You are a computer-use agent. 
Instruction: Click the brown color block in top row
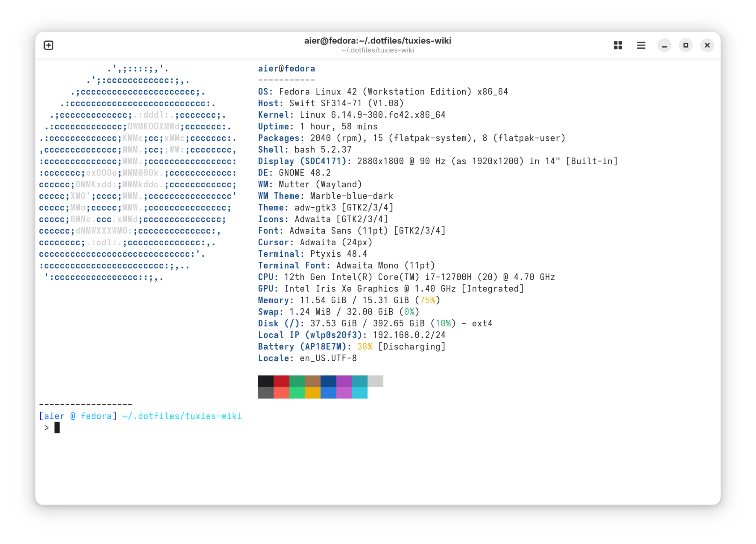point(313,381)
